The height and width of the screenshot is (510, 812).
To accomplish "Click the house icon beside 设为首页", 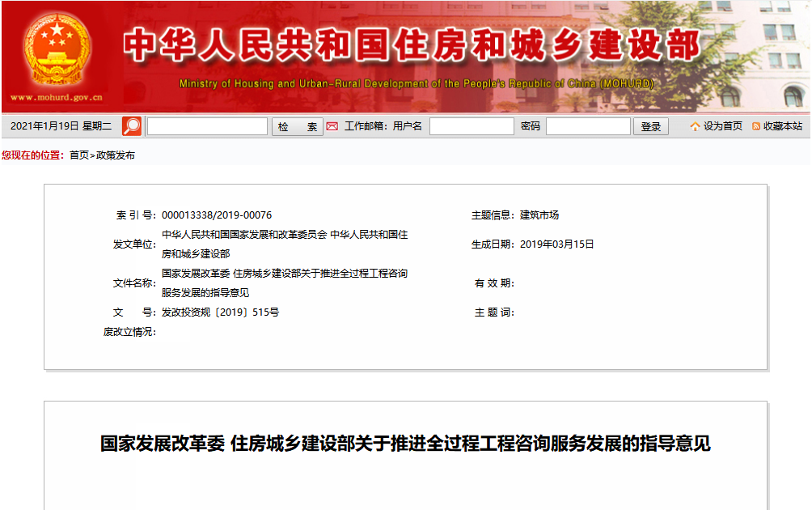I will point(695,126).
